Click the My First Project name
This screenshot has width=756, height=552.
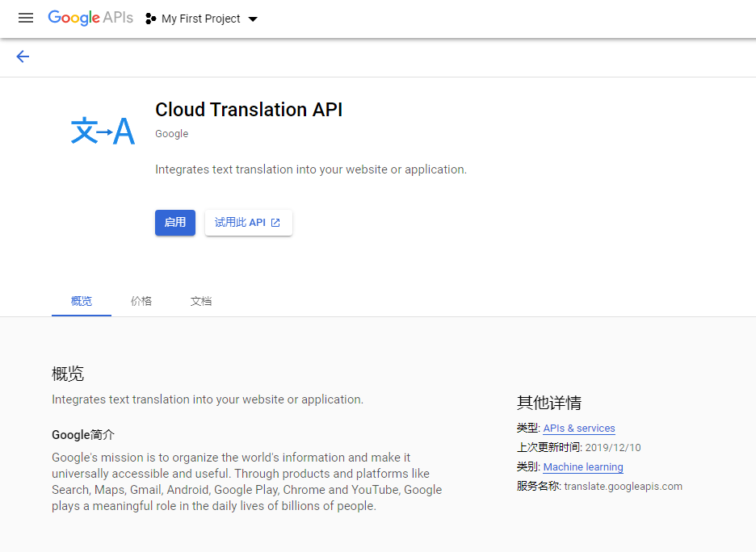[x=201, y=19]
